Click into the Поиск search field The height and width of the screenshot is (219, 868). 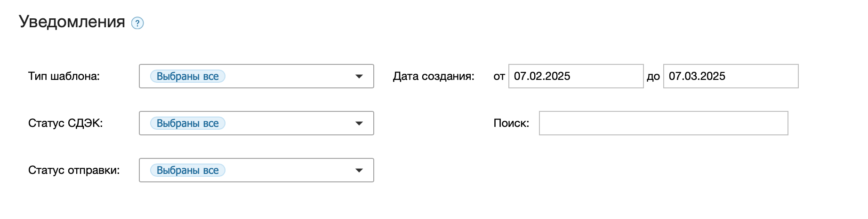tap(663, 123)
